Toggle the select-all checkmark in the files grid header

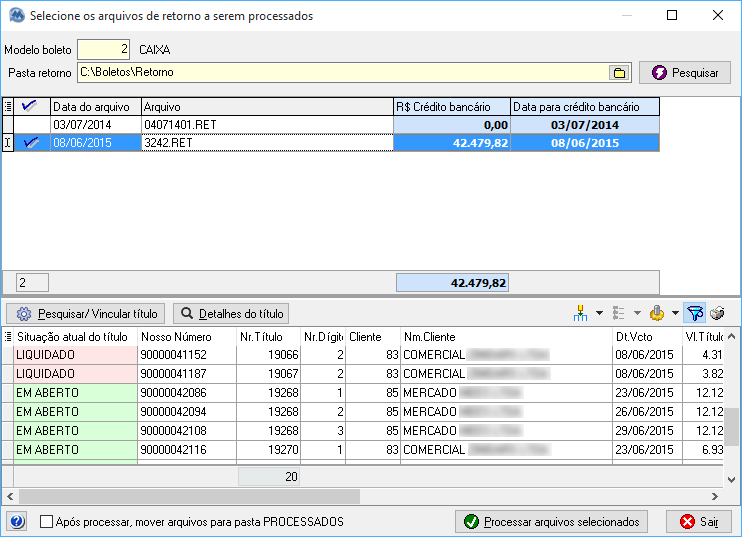[x=30, y=106]
